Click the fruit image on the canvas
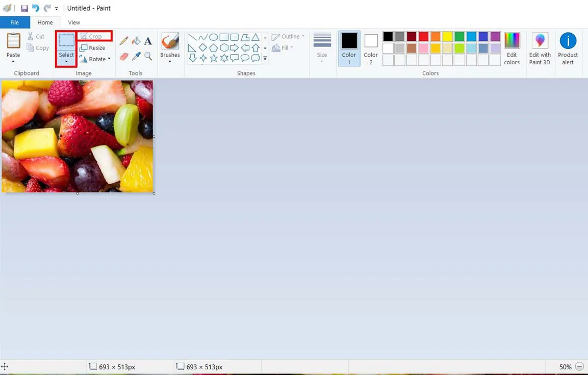588x375 pixels. point(77,137)
